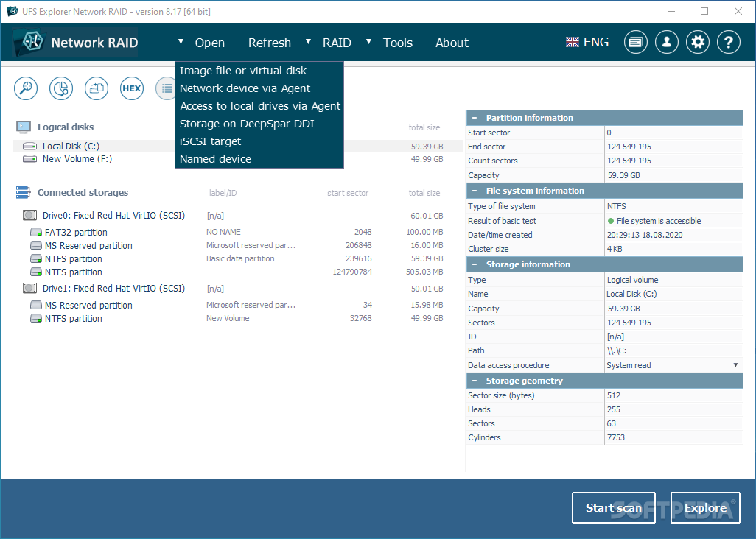Click the Open menu
This screenshot has width=756, height=539.
(x=210, y=43)
